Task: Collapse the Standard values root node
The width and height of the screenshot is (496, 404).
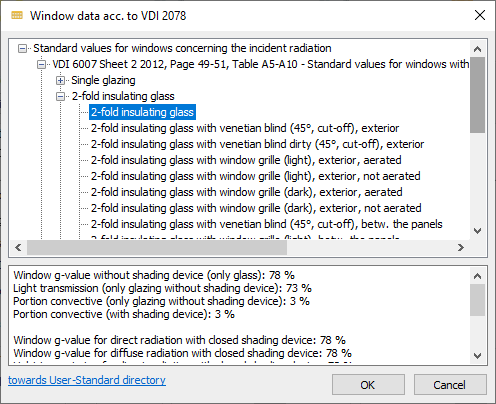Action: tap(22, 49)
